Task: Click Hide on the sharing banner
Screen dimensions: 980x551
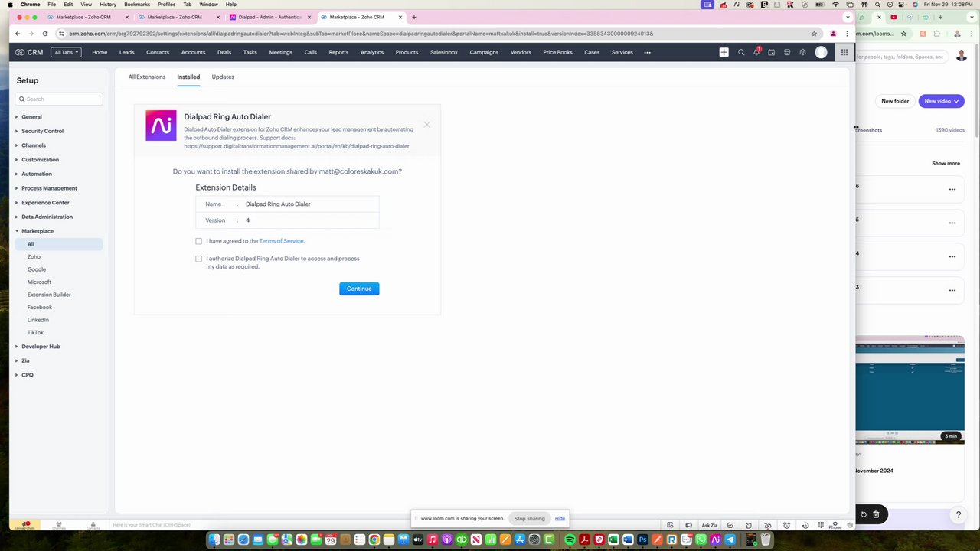Action: 560,518
